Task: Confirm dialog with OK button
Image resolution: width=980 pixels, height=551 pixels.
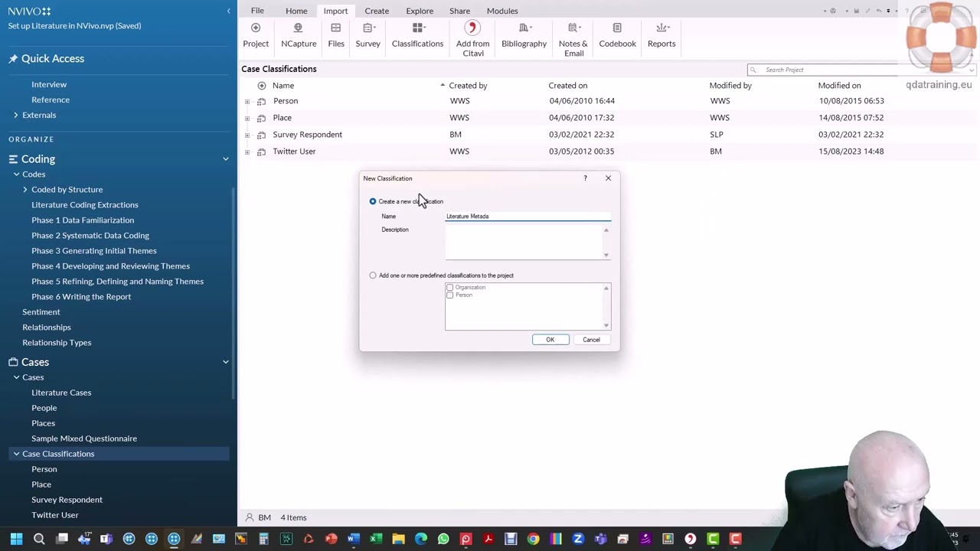Action: click(550, 340)
